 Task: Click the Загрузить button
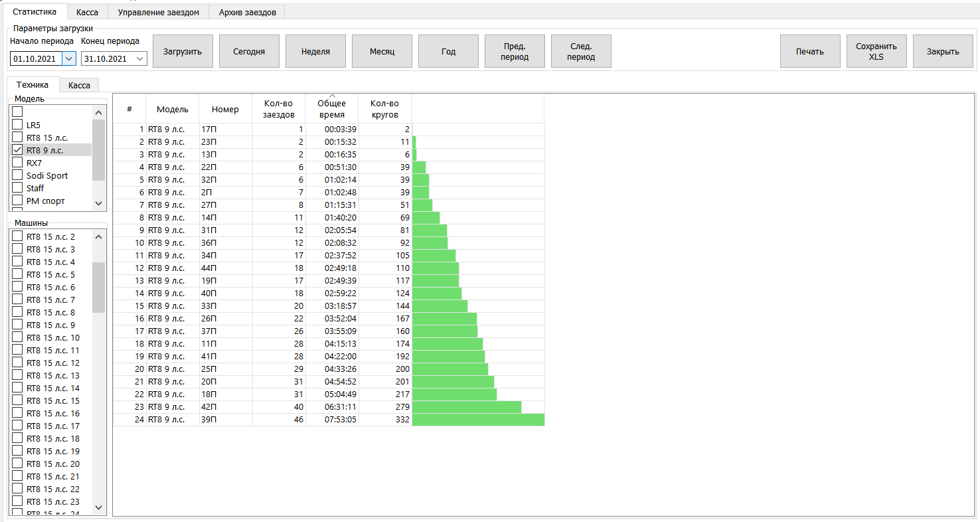point(183,51)
